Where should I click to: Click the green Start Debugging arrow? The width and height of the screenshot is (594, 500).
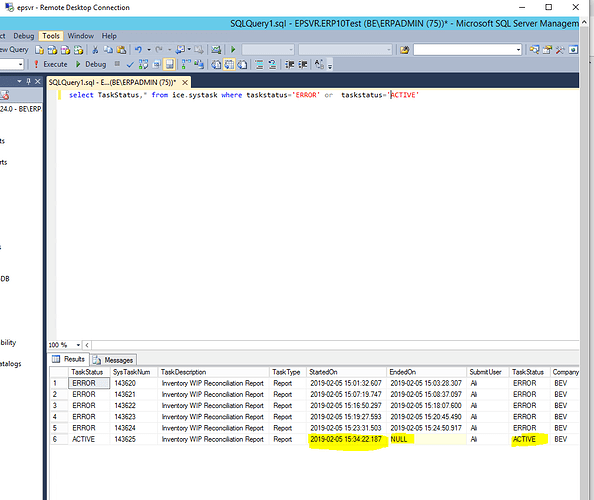point(233,50)
